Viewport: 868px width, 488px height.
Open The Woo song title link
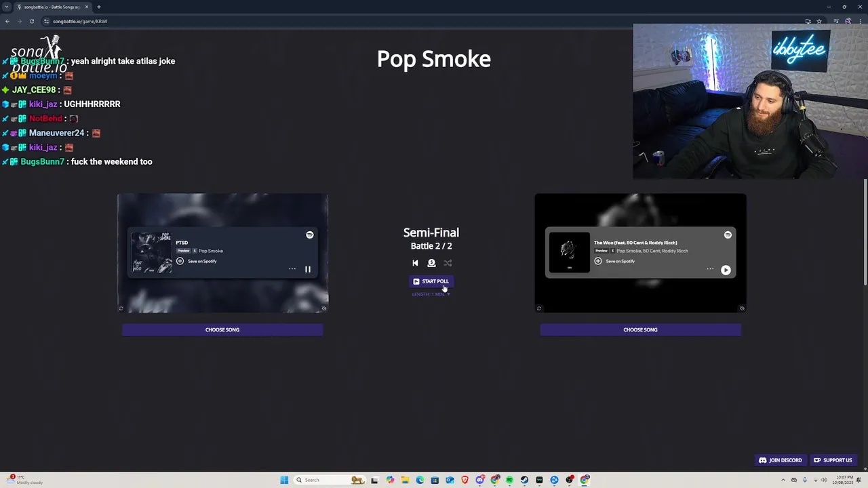pos(635,243)
